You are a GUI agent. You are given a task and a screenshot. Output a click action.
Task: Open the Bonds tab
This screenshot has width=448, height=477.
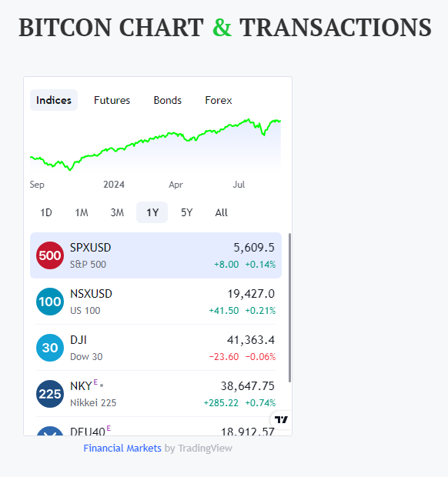pyautogui.click(x=167, y=100)
